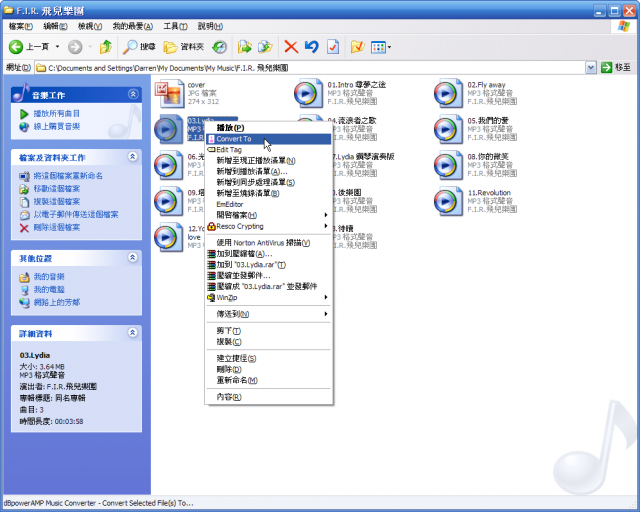Click 將這個檔案重新命名 link
The height and width of the screenshot is (512, 640).
[x=68, y=176]
